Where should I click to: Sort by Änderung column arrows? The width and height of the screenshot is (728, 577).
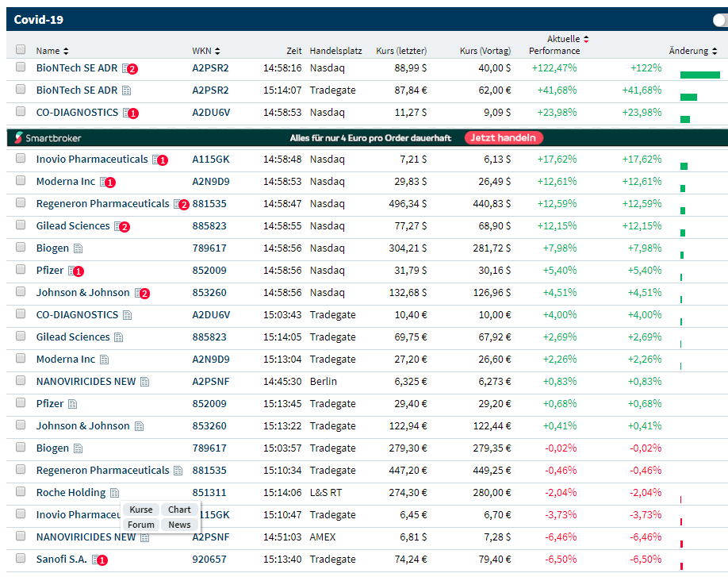pos(715,51)
